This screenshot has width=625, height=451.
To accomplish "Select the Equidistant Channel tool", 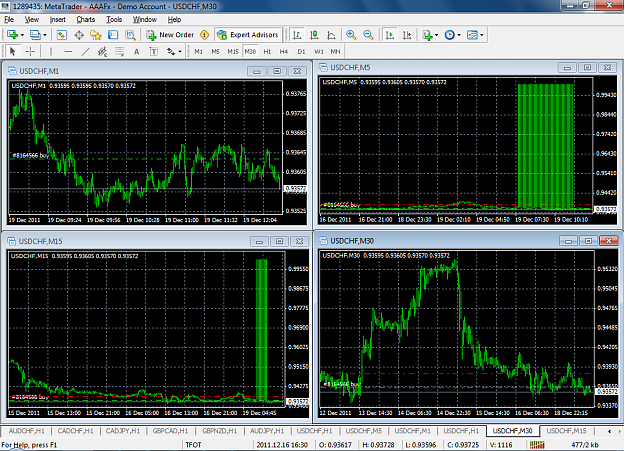I will [x=102, y=51].
